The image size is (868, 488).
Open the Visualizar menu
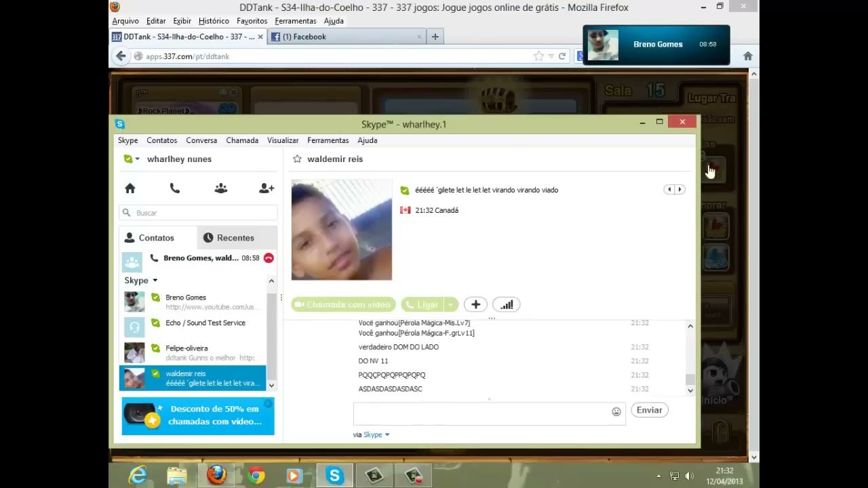pyautogui.click(x=283, y=140)
